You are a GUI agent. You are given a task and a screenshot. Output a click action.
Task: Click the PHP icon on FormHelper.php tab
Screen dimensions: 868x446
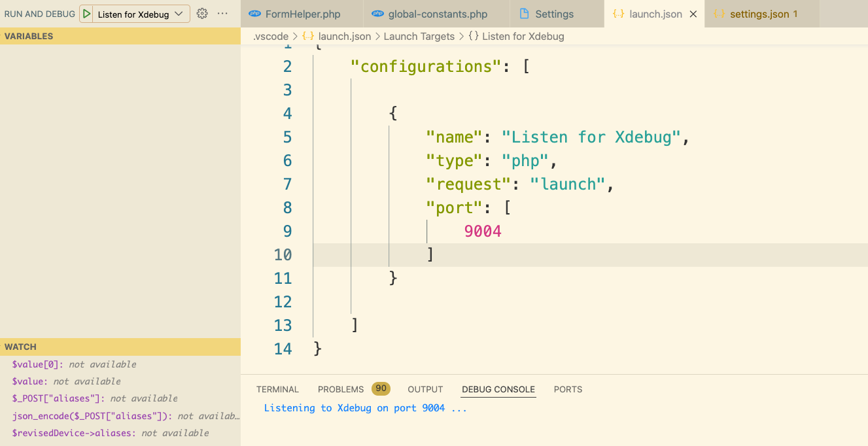coord(255,14)
